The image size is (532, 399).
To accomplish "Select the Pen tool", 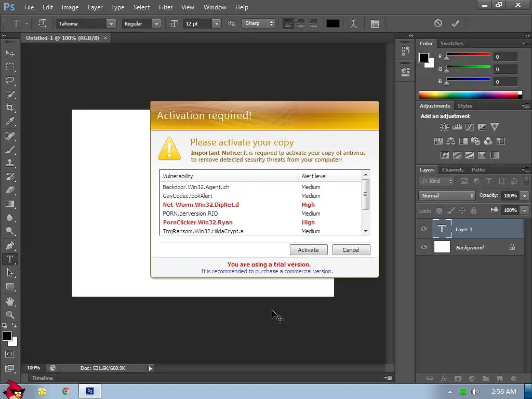I will pos(10,246).
